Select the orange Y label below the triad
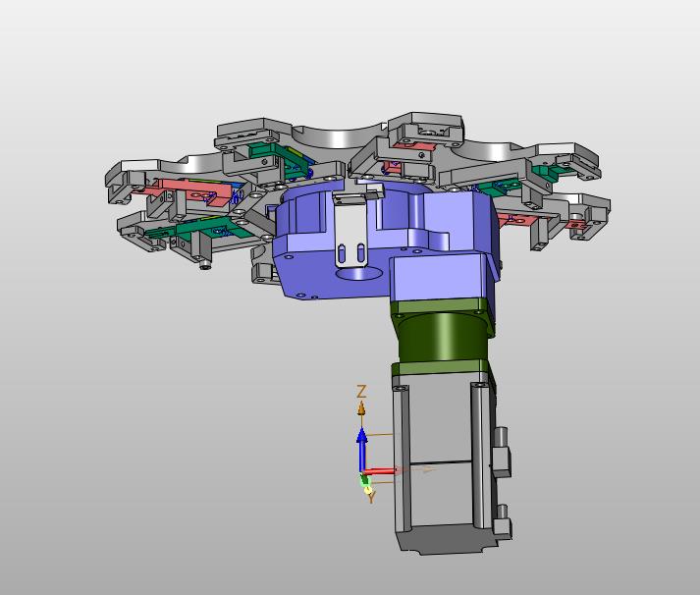This screenshot has height=595, width=700. click(x=371, y=497)
